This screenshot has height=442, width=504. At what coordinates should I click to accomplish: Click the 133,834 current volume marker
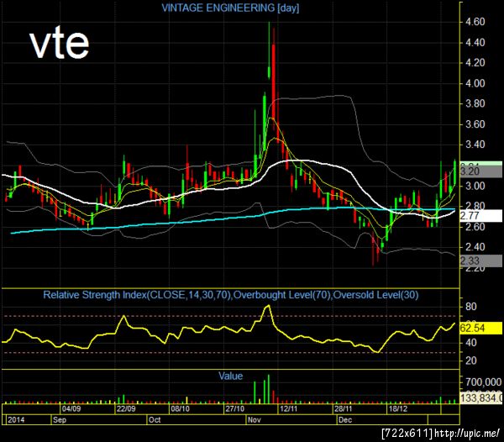(480, 398)
